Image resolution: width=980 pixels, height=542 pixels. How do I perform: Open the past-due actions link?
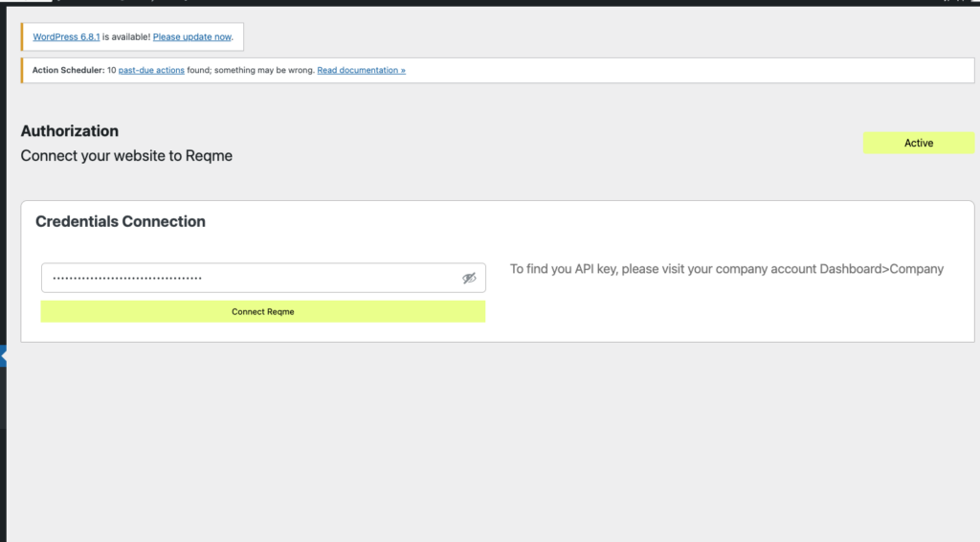(151, 70)
